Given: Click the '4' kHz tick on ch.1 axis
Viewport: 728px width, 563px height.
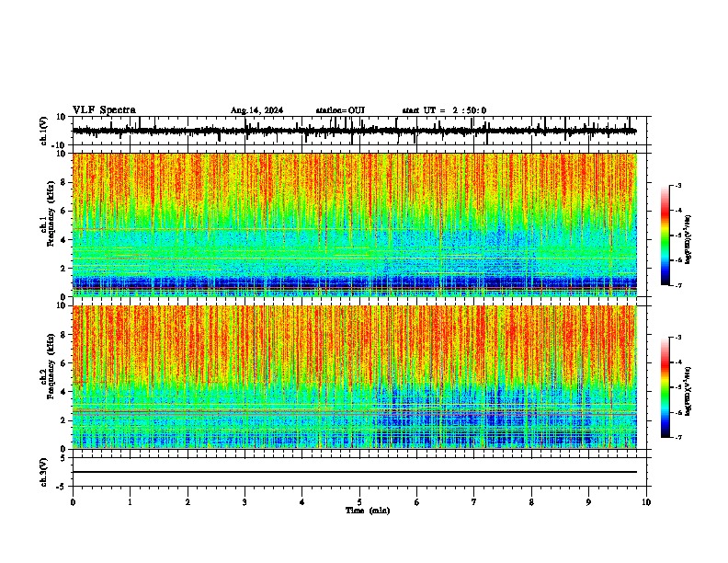Looking at the screenshot, I should 64,240.
